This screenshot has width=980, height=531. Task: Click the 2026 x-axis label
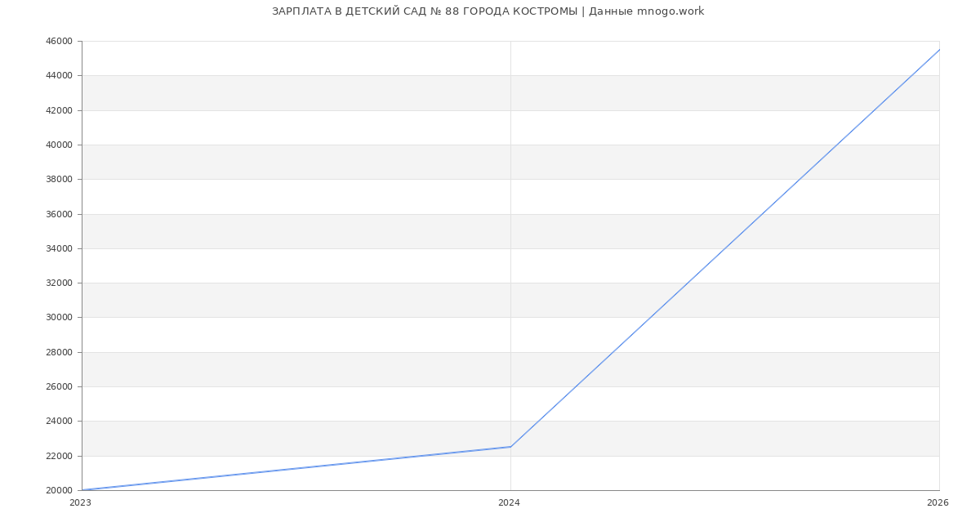click(x=938, y=503)
